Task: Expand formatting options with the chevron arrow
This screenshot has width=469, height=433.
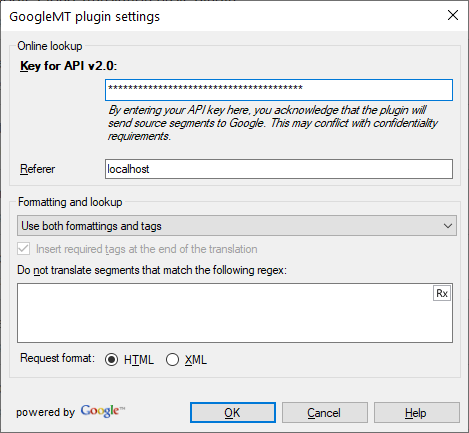Action: [x=448, y=226]
